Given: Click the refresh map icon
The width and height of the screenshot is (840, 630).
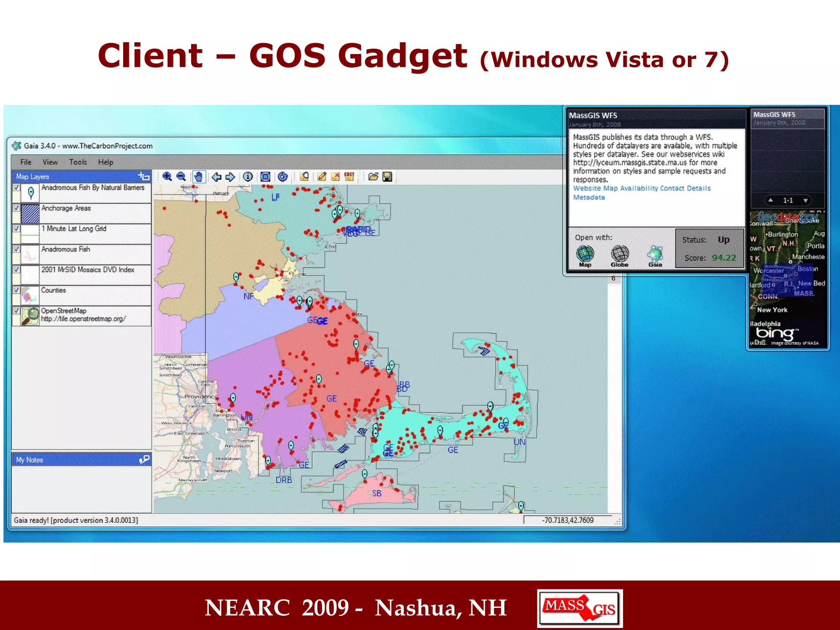Looking at the screenshot, I should (283, 177).
